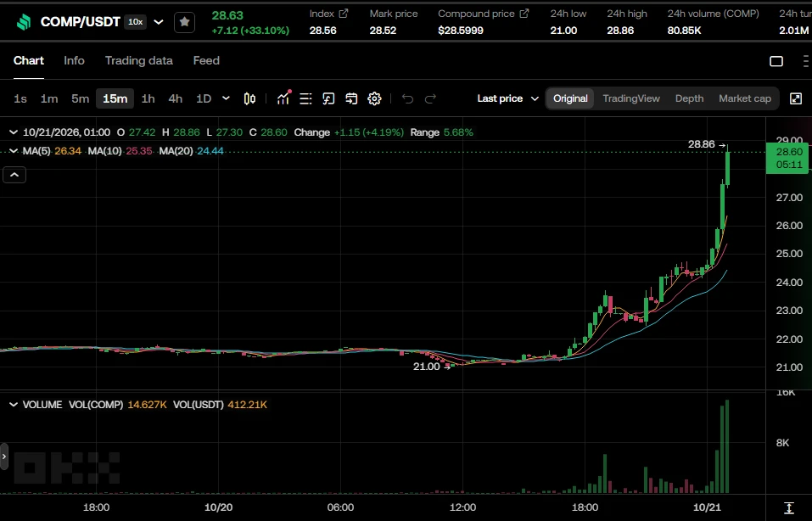The width and height of the screenshot is (812, 521).
Task: Open the indicators chart icon
Action: coord(283,98)
